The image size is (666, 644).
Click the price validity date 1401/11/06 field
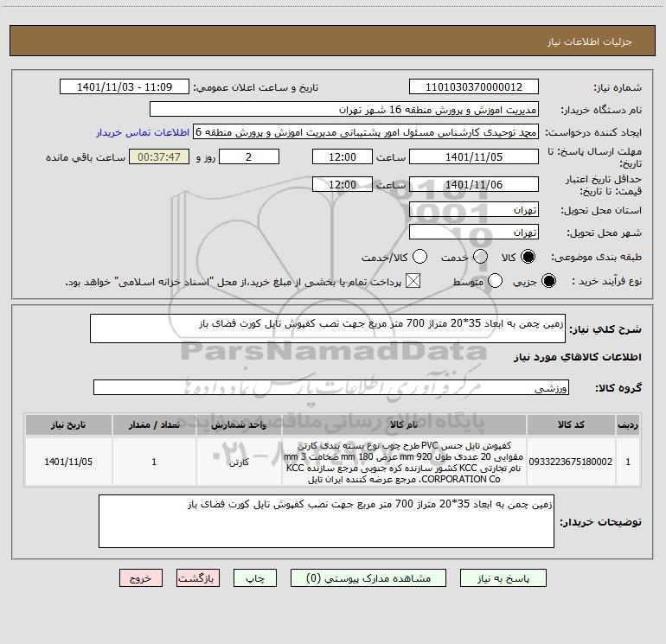474,184
